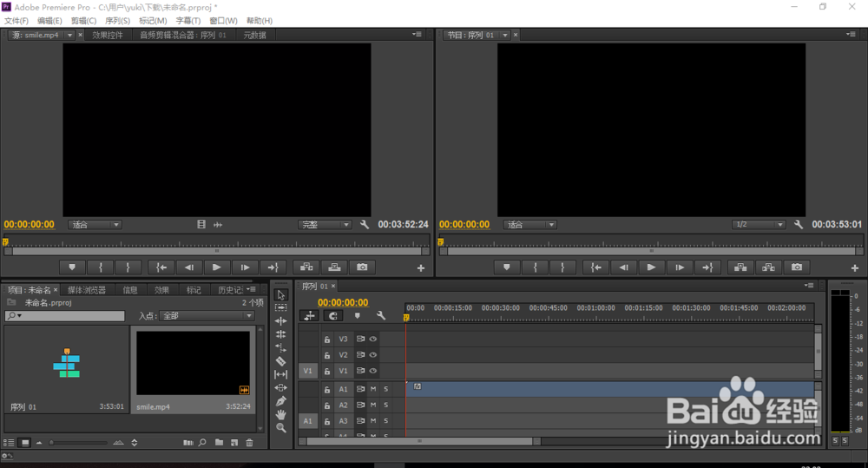868x468 pixels.
Task: Select the Ripple Edit tool
Action: point(280,320)
